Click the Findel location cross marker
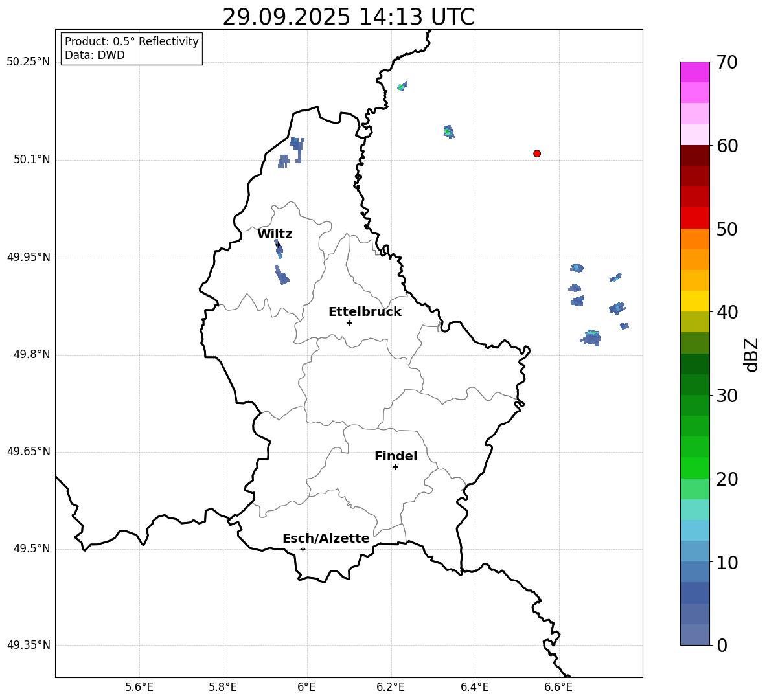 click(395, 468)
